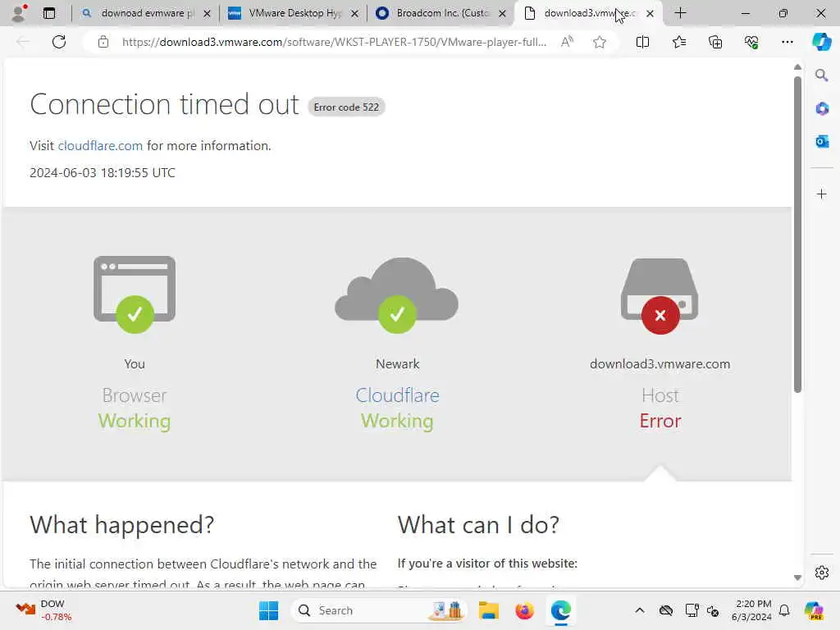Show hidden tray icons chevron
This screenshot has height=630, width=840.
point(640,610)
